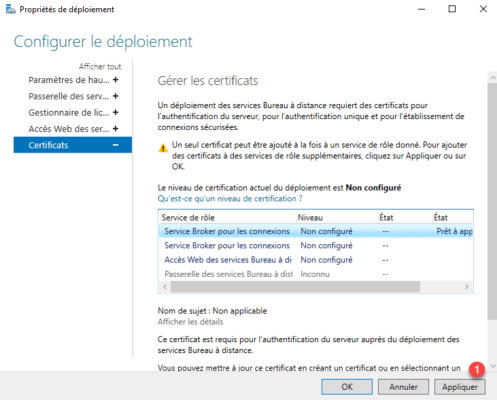Viewport: 497px width, 400px height.
Task: Select the Certificats page in sidebar
Action: (x=73, y=145)
